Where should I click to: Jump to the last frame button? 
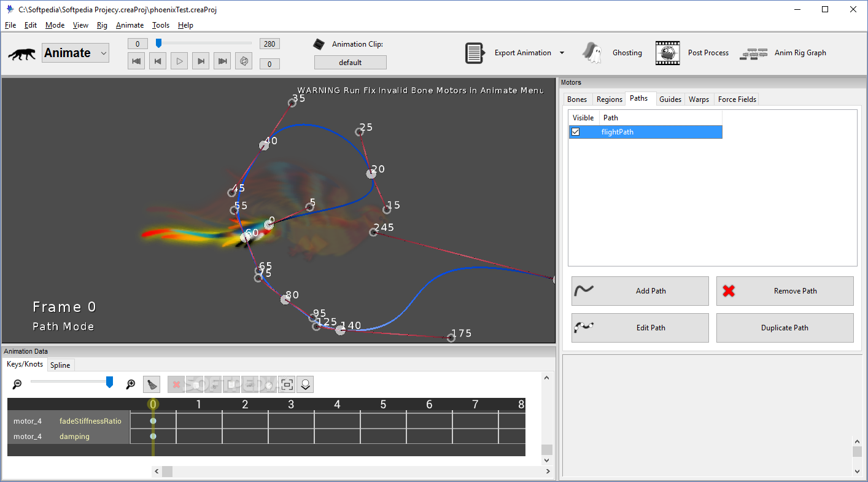pos(222,61)
